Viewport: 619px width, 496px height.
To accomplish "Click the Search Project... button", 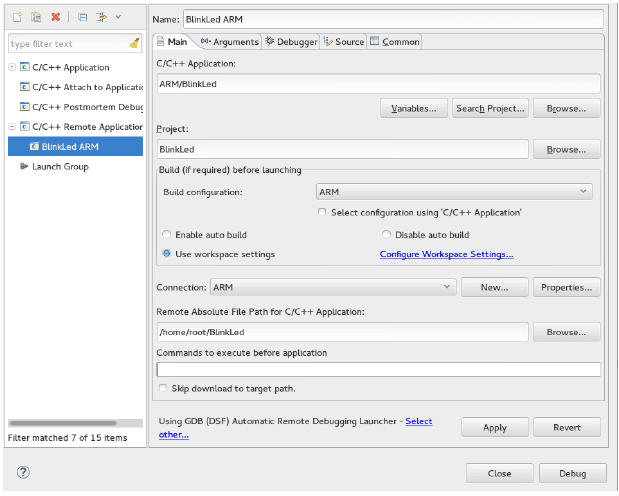I will click(490, 109).
